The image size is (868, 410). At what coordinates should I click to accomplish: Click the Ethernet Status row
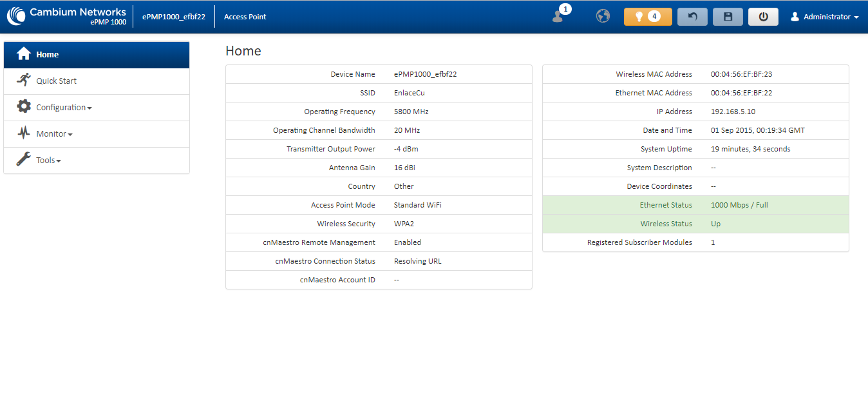[695, 205]
